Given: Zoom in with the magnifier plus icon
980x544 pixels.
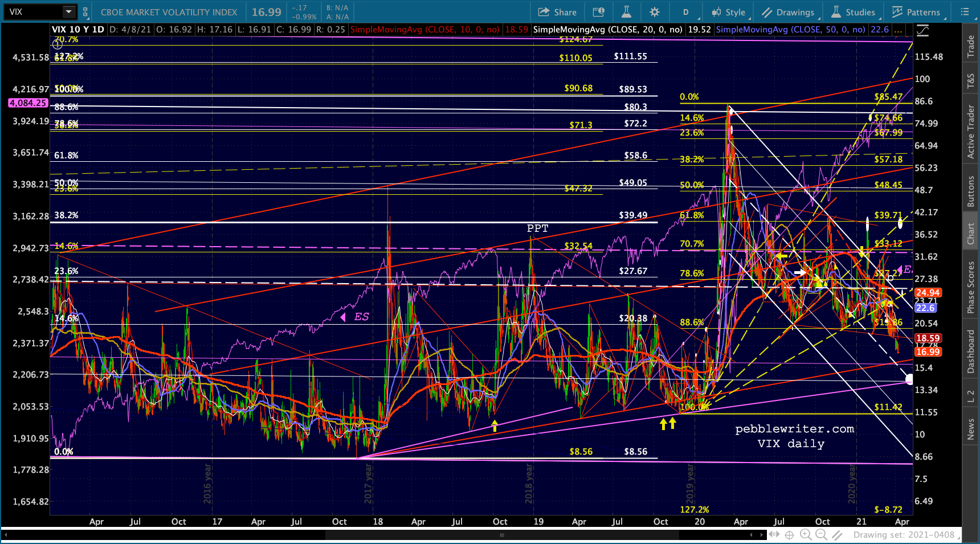Looking at the screenshot, I should coord(805,534).
